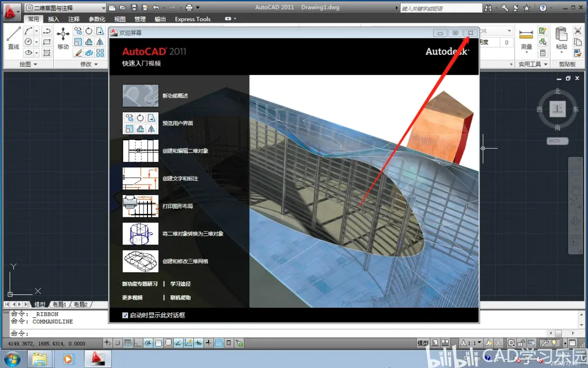
Task: Toggle Polar Tracking in status bar
Action: point(148,342)
